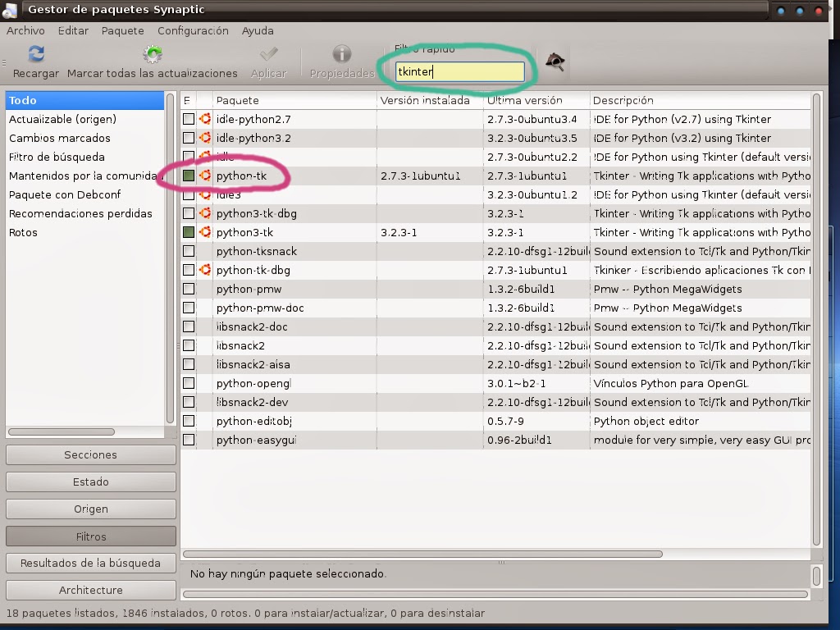Click the Synaptic window title icon
Screen dimensions: 840x630
(9, 10)
